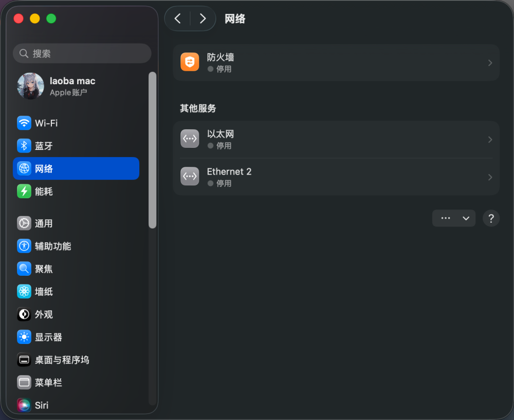Select the 蓝牙 sidebar label
This screenshot has height=420, width=514.
tap(44, 146)
